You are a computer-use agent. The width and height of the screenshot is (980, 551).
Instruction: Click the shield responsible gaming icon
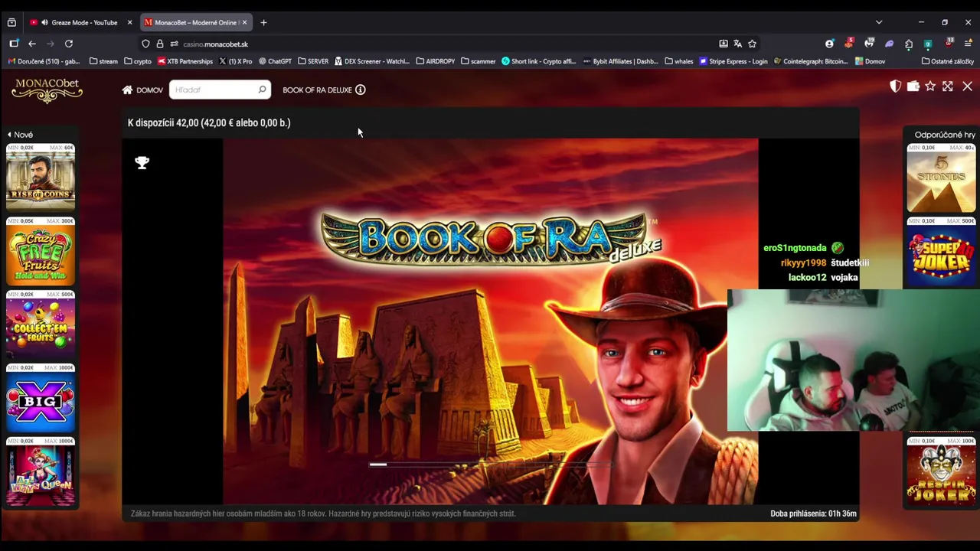[895, 86]
